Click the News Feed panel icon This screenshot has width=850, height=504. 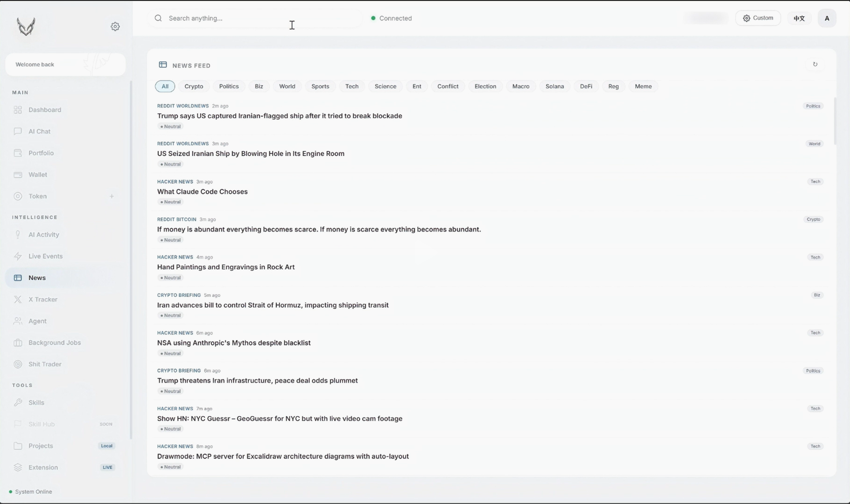point(163,65)
